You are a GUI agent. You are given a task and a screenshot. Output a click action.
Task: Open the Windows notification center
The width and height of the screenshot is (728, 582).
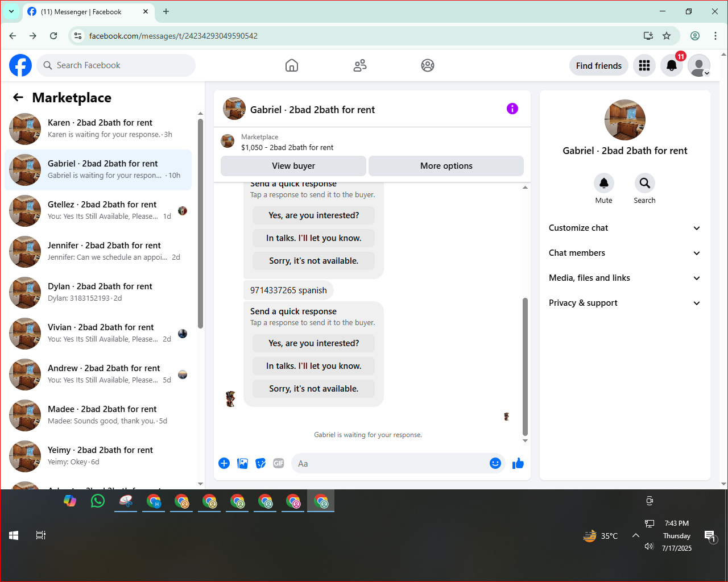pos(710,536)
